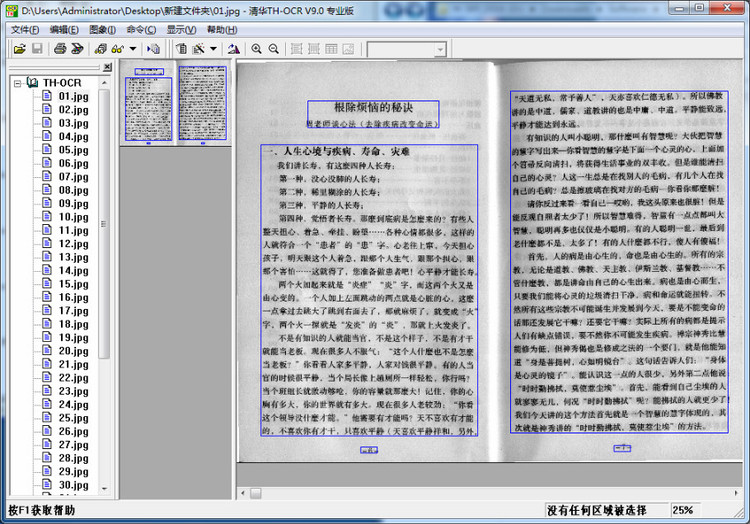The image size is (750, 524).
Task: Click the deskew/rotate image icon
Action: (233, 49)
